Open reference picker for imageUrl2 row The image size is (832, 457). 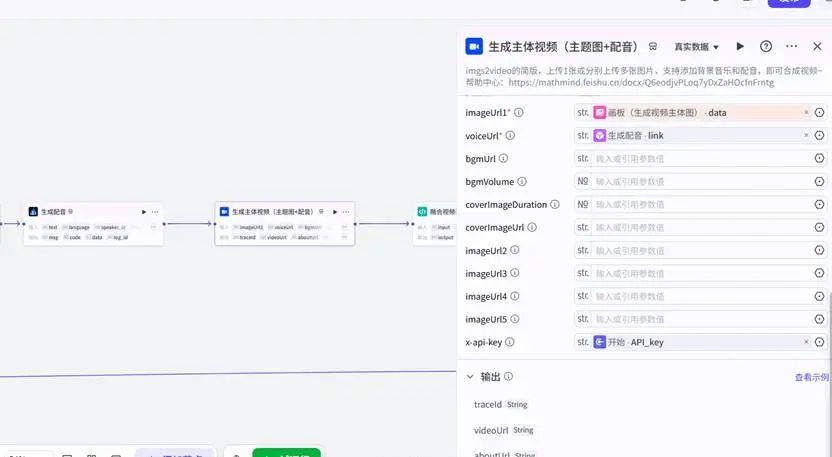(819, 250)
